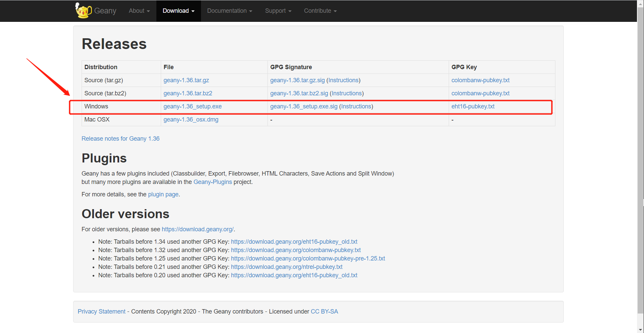644x333 pixels.
Task: Open colombanw-pubkey-pre-1.25.txt link
Action: pos(308,258)
